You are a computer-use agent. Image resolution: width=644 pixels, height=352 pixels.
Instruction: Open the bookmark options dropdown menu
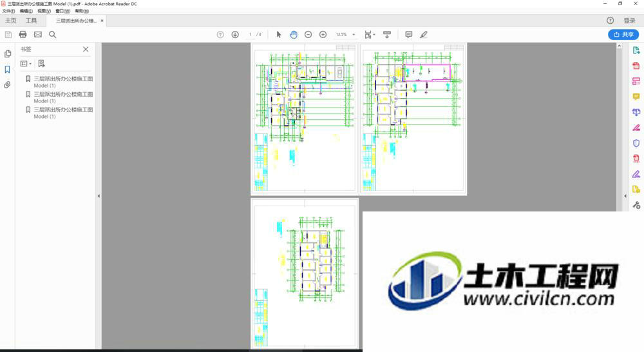[x=26, y=64]
